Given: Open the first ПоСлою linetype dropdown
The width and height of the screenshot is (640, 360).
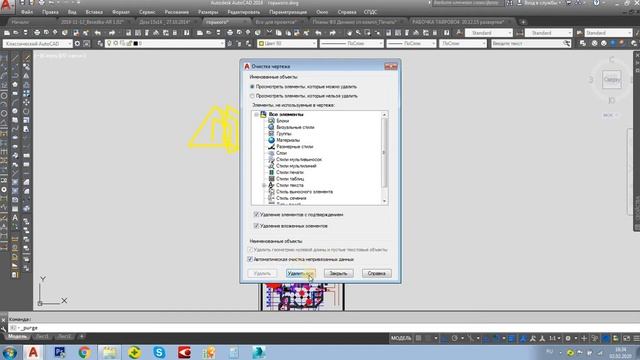Looking at the screenshot, I should 351,44.
